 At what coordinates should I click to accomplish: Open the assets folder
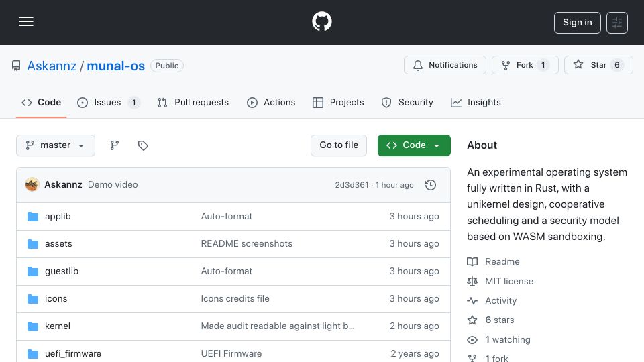[58, 244]
